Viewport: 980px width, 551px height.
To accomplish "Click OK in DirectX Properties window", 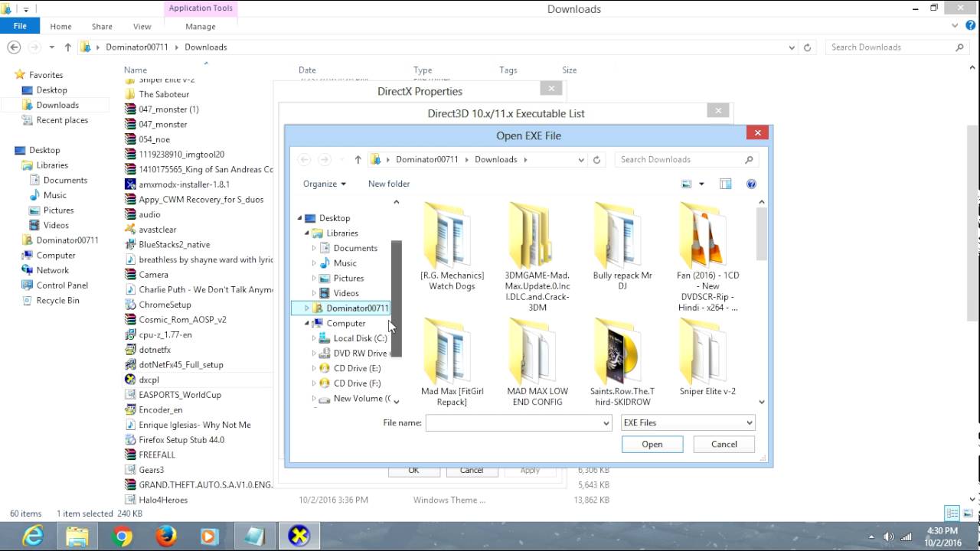I will (x=413, y=470).
